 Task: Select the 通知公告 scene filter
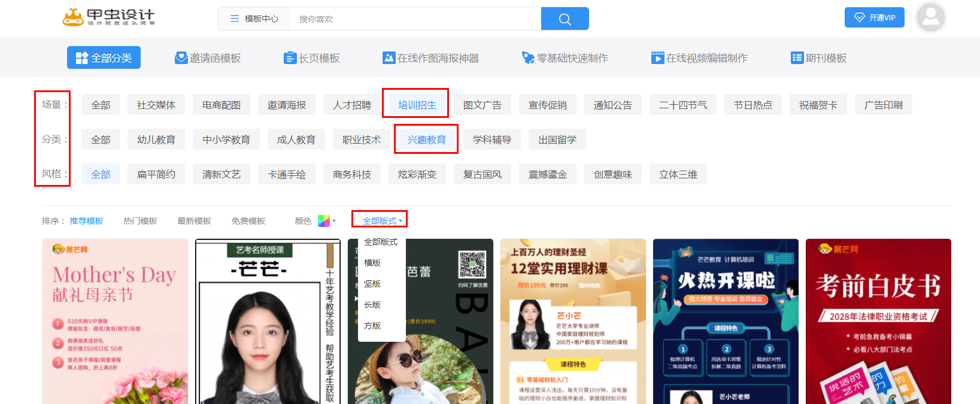(x=613, y=105)
